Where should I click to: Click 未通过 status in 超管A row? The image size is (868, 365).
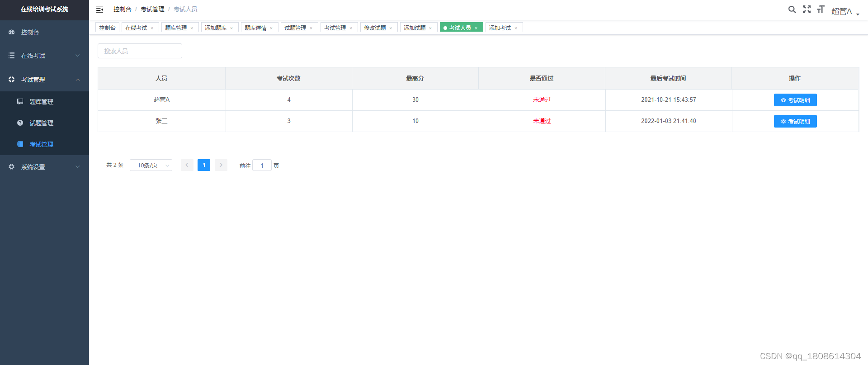pyautogui.click(x=542, y=100)
